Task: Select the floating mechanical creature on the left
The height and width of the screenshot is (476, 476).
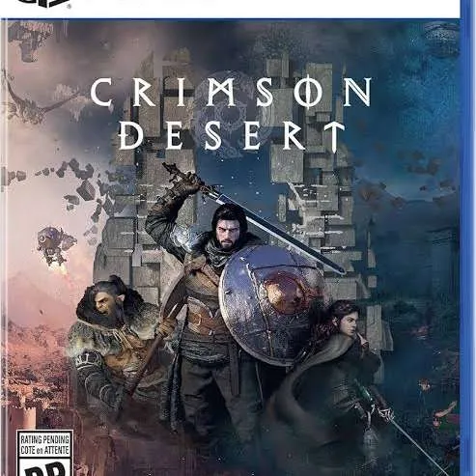Action: click(55, 244)
